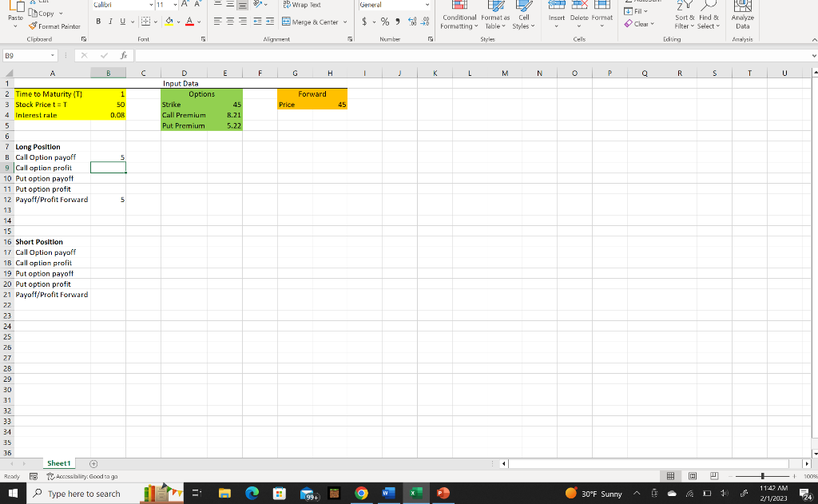This screenshot has width=818, height=504.
Task: Apply Percent Style number formatting
Action: (384, 21)
